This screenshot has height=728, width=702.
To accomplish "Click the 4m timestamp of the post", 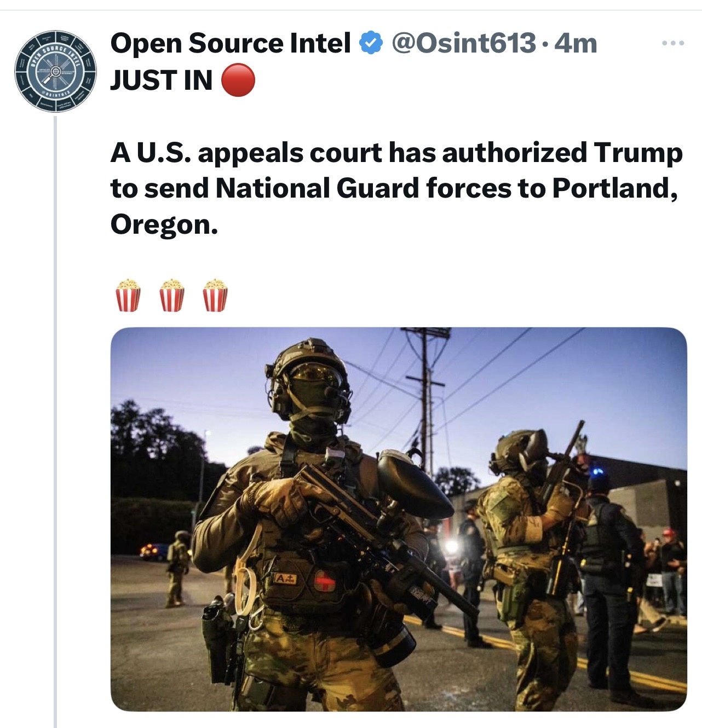I will pos(576,43).
